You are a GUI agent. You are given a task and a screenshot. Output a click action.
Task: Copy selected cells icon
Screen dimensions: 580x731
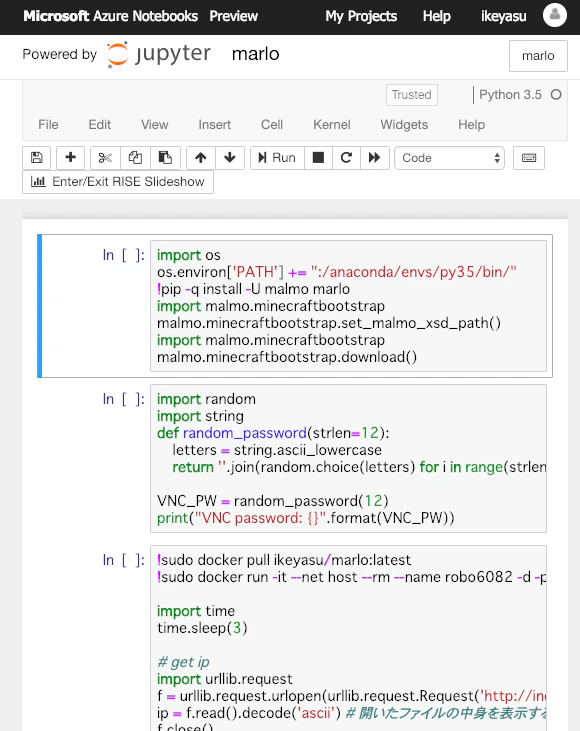135,158
